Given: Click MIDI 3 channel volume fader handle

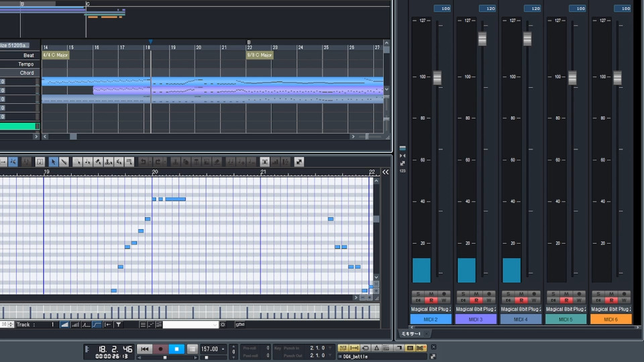Looking at the screenshot, I should click(x=482, y=39).
